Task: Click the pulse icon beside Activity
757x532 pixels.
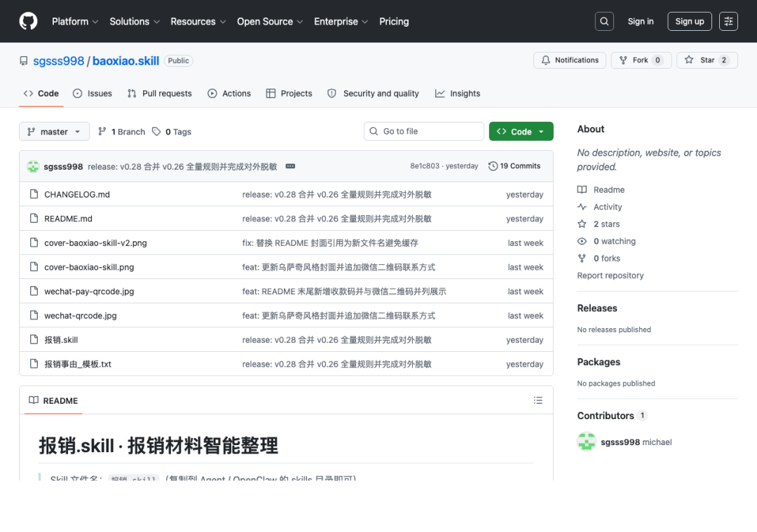Action: (582, 207)
